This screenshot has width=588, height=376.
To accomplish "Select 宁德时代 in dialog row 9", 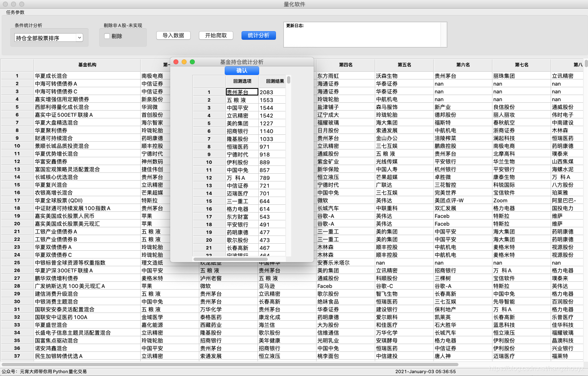I will pos(242,154).
